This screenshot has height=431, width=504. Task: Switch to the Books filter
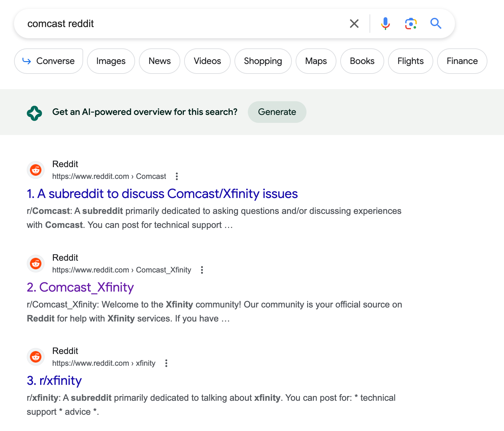click(x=362, y=61)
